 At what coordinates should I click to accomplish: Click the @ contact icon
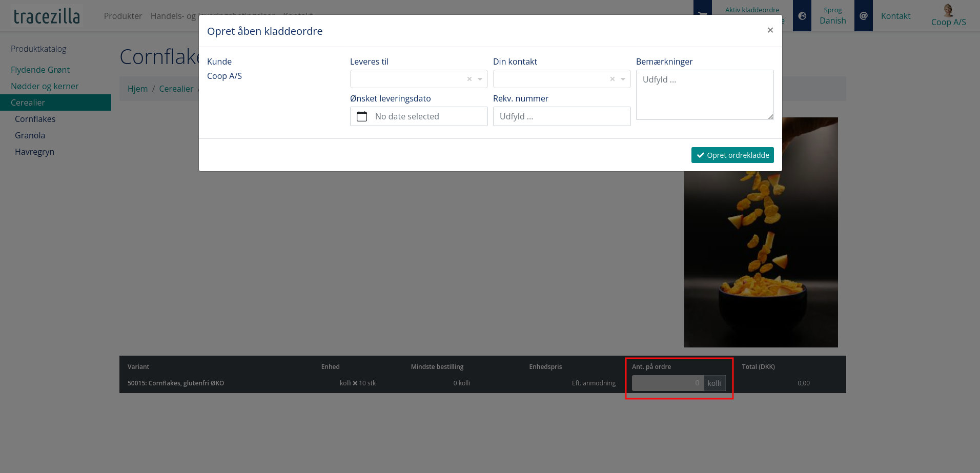[863, 16]
